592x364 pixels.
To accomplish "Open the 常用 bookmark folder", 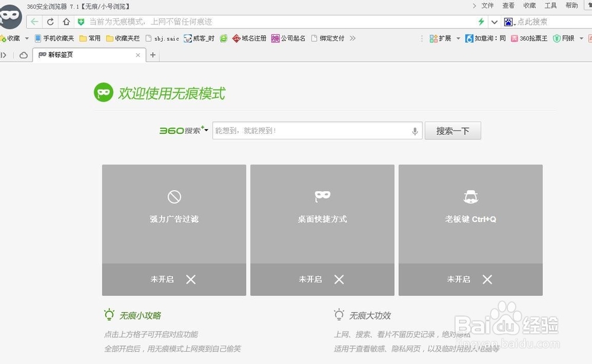I will [x=90, y=38].
